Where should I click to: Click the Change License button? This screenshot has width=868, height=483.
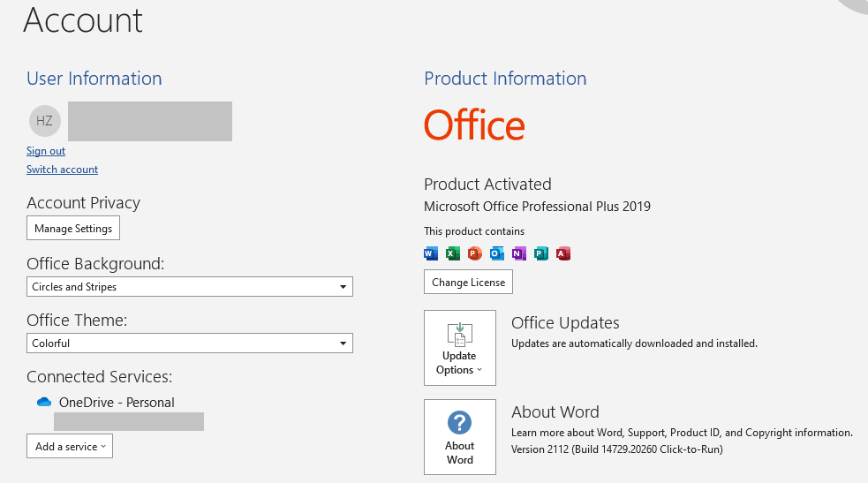468,283
